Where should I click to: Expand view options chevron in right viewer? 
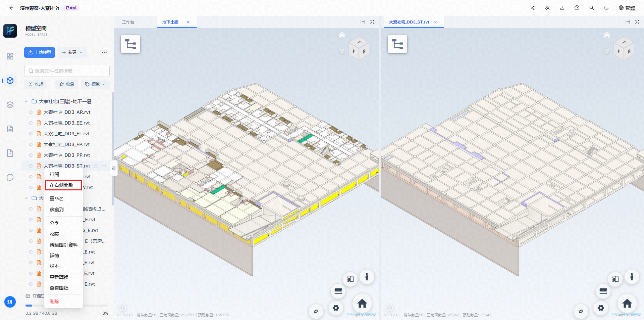[607, 51]
